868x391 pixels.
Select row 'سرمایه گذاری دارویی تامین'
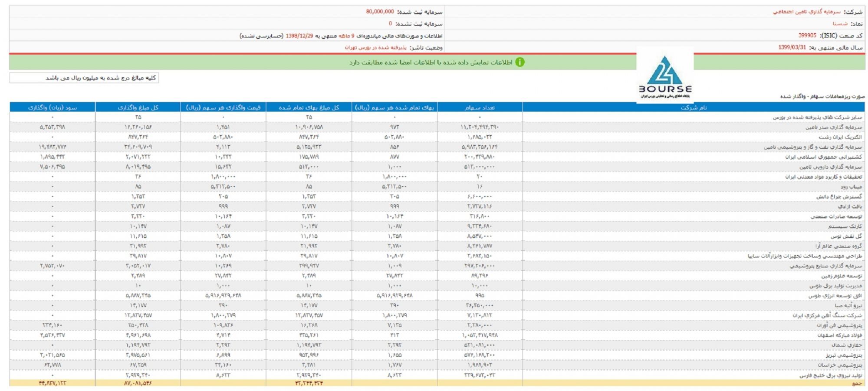(x=437, y=167)
